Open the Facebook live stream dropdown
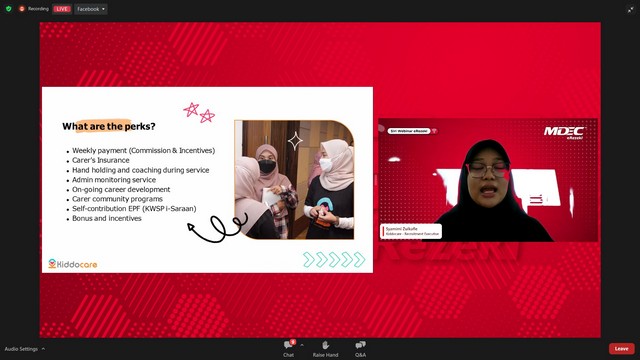Screen dimensions: 640x360 (91, 9)
